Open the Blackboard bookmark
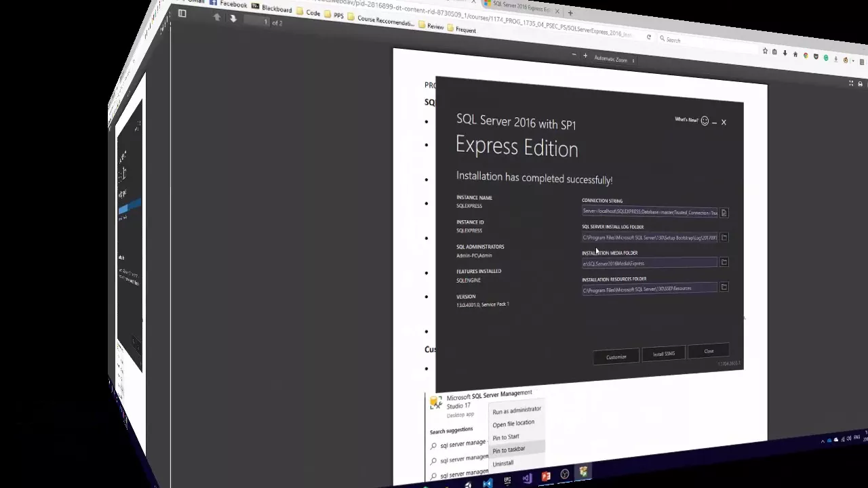Viewport: 868px width, 488px height. click(x=272, y=7)
